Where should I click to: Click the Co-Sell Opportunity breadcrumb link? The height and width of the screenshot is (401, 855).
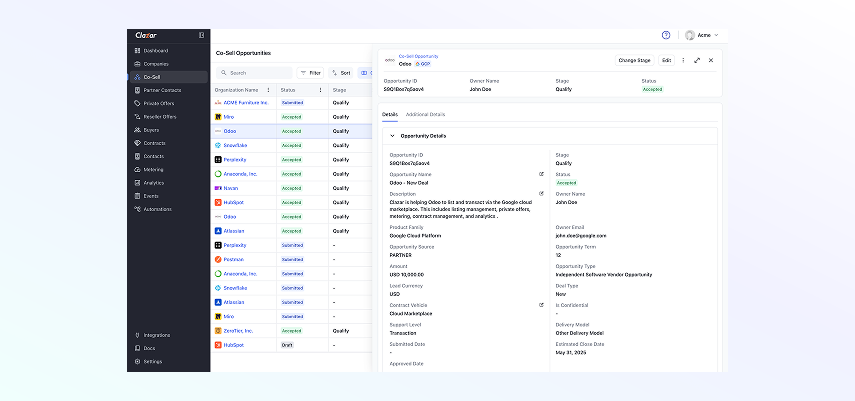pyautogui.click(x=418, y=56)
